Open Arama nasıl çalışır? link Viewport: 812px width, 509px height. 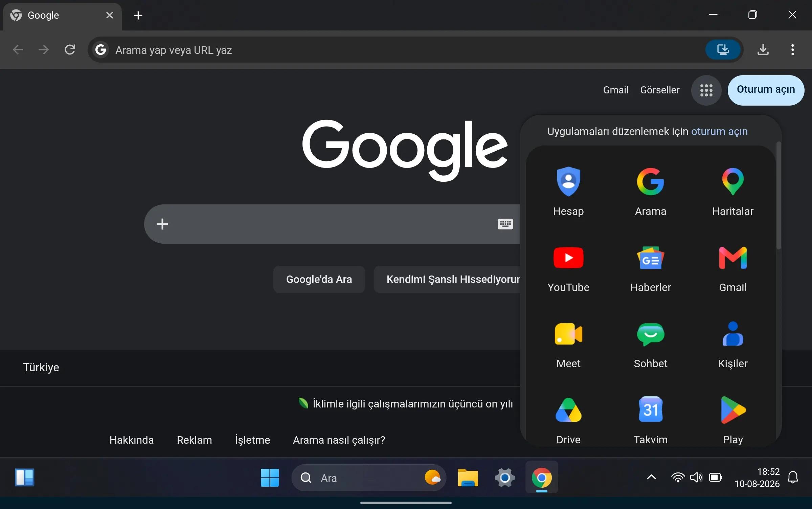339,440
